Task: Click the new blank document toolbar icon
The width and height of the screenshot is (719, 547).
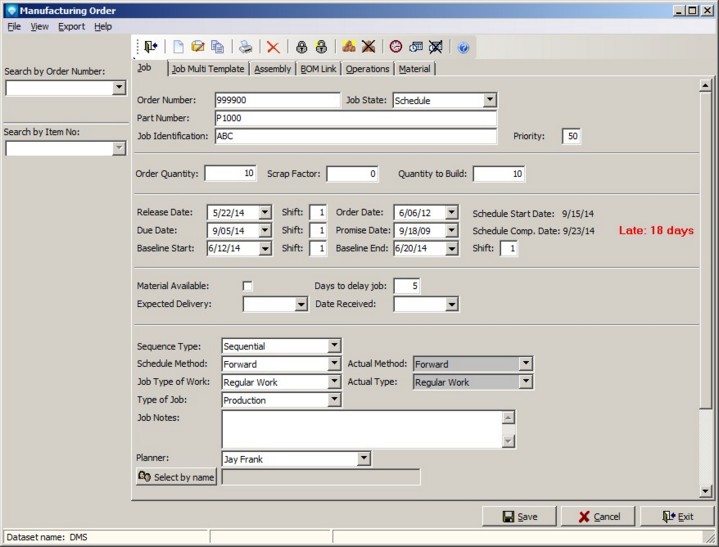Action: (179, 47)
